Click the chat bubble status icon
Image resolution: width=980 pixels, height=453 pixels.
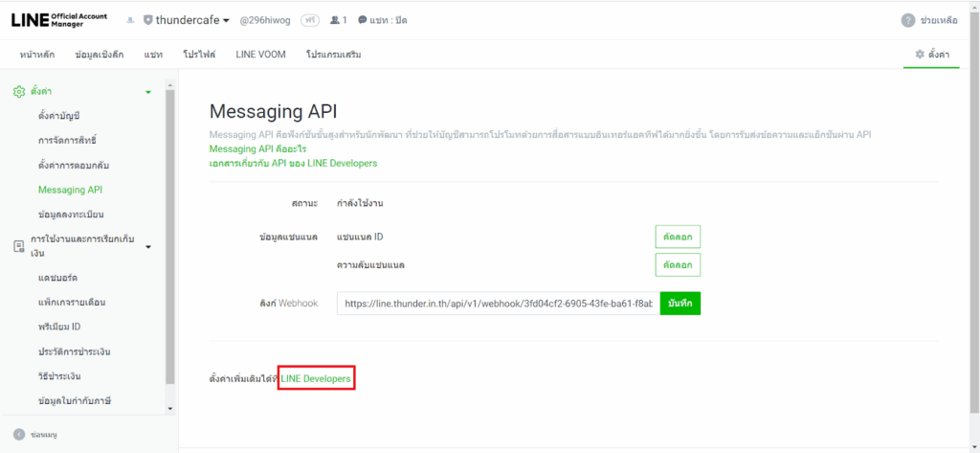[363, 20]
